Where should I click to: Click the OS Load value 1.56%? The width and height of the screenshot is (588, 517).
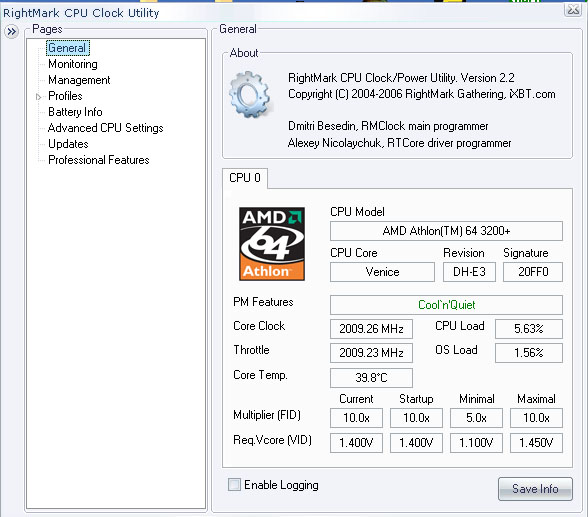click(529, 353)
